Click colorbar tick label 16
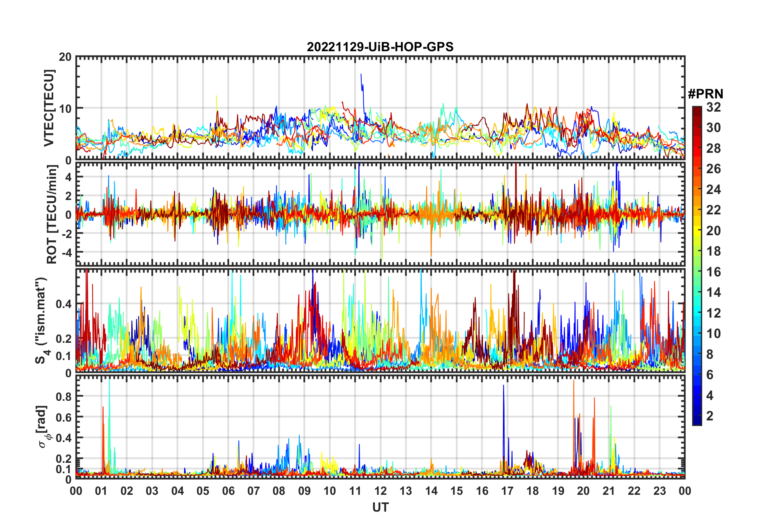The height and width of the screenshot is (532, 761). 713,272
